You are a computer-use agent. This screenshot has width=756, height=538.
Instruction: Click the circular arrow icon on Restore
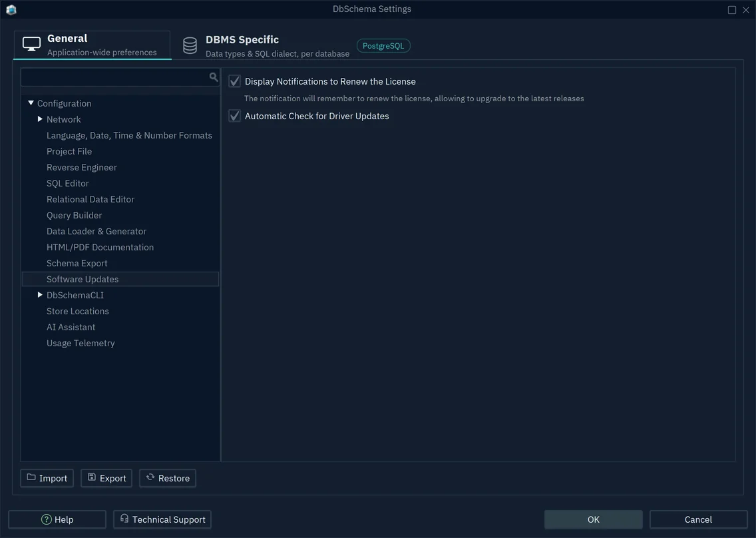(x=150, y=477)
